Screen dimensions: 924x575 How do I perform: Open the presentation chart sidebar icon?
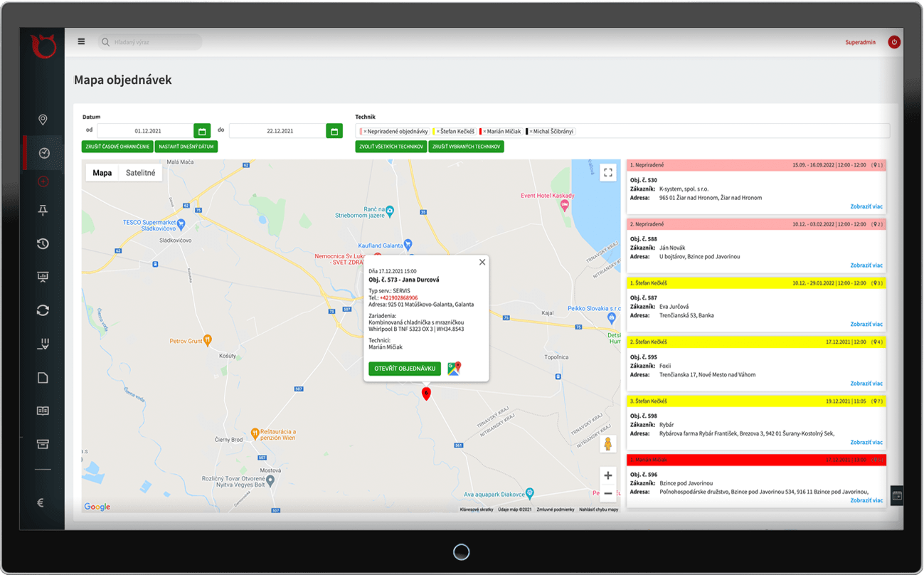pos(43,277)
